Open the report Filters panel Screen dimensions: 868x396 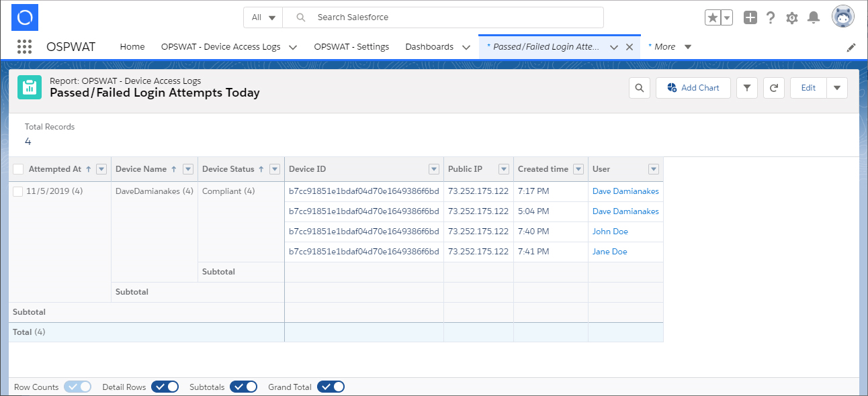(747, 88)
